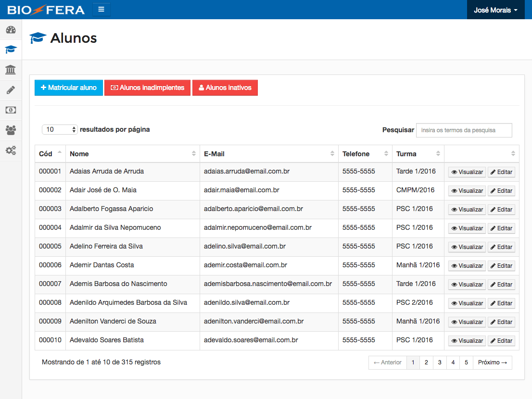Click email ademisbarbosa.nascimento@email.com.br
This screenshot has width=532, height=399.
tap(268, 284)
